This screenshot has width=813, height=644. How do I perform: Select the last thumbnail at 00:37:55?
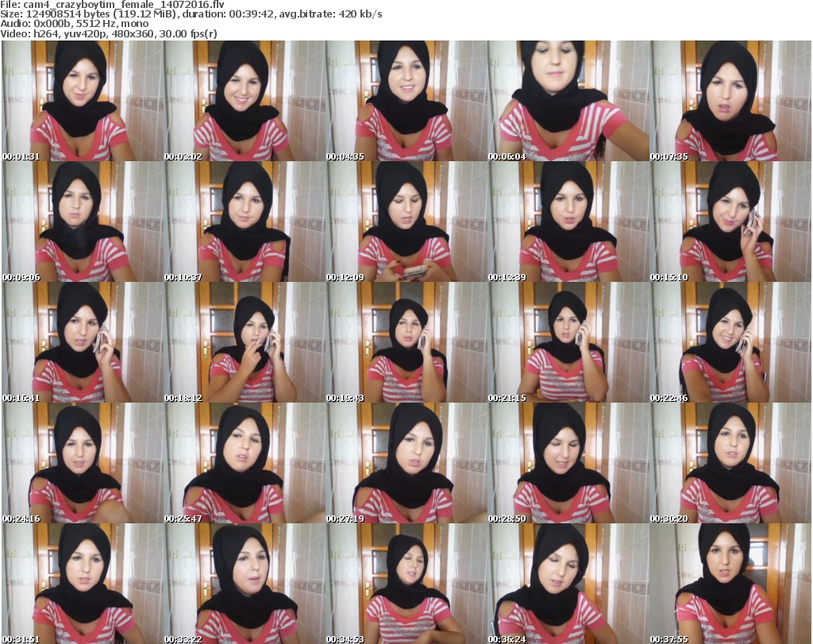tap(730, 584)
